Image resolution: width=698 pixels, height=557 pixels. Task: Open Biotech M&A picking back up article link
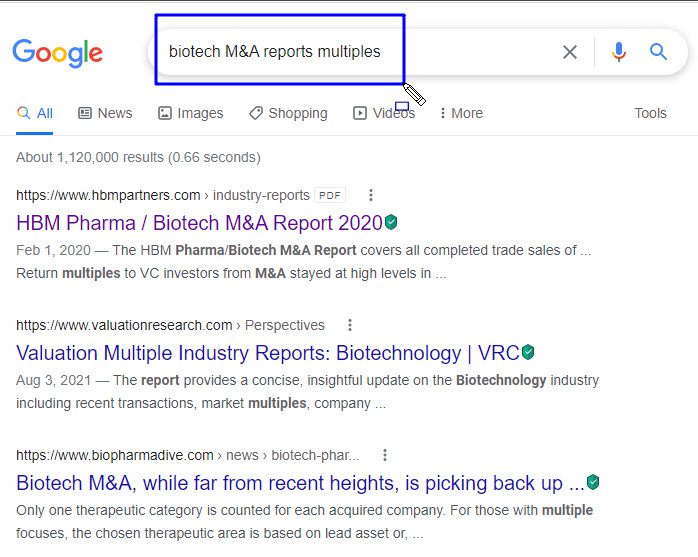pyautogui.click(x=300, y=483)
